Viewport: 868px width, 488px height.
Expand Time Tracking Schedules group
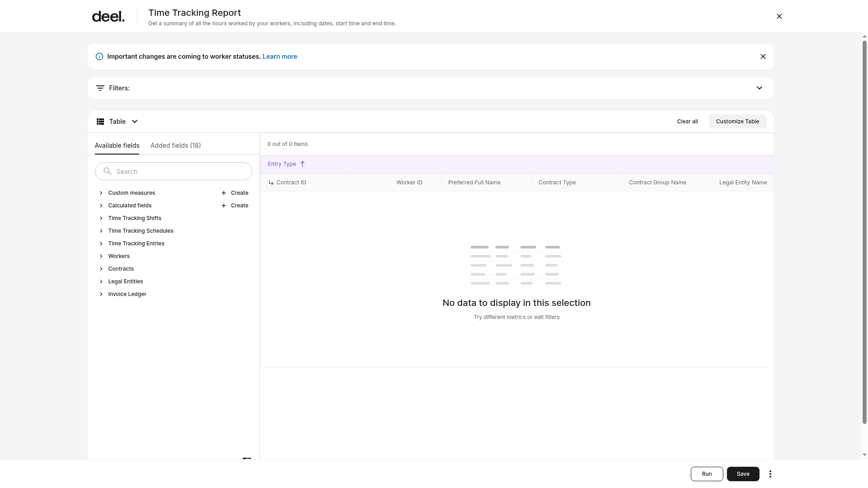click(x=101, y=231)
